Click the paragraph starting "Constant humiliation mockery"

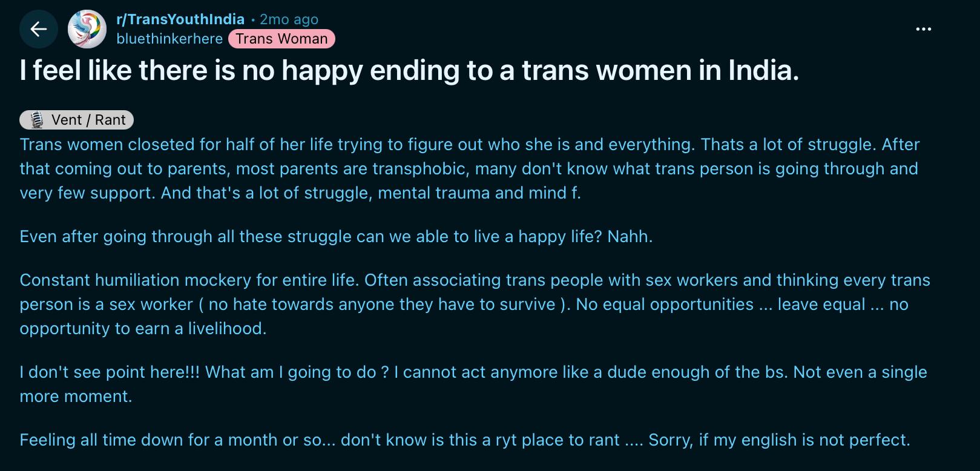475,304
